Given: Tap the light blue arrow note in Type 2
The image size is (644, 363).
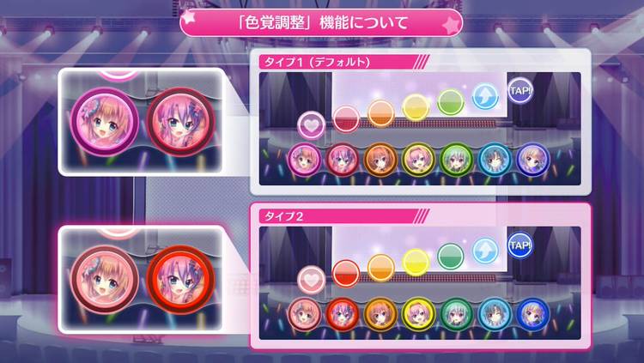Looking at the screenshot, I should coord(485,251).
